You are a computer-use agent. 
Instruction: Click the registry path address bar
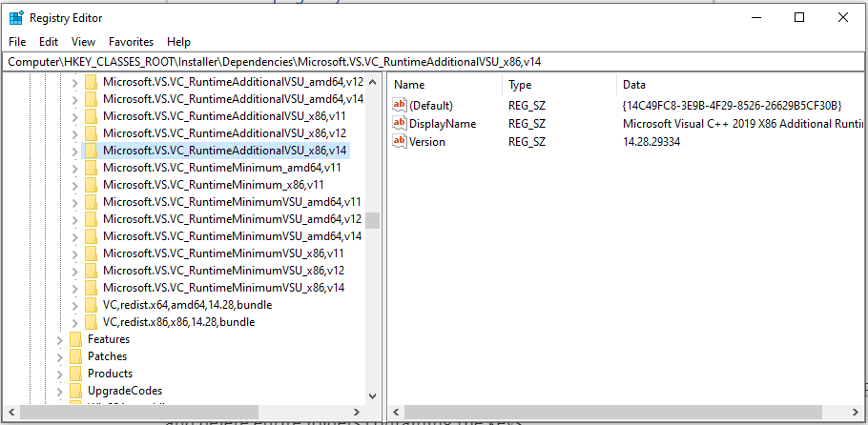pos(434,62)
